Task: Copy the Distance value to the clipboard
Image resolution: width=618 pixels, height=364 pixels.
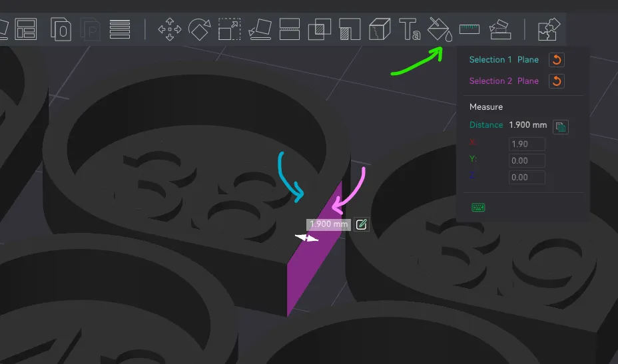Action: tap(561, 127)
